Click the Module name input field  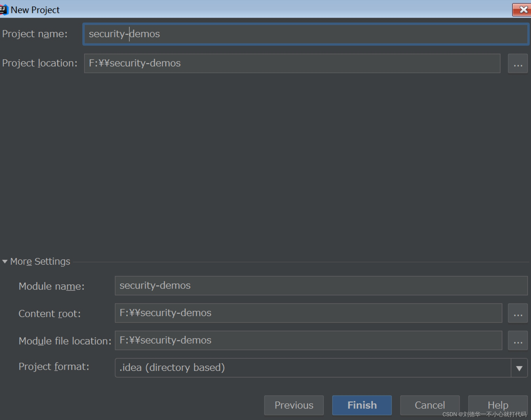click(x=321, y=286)
